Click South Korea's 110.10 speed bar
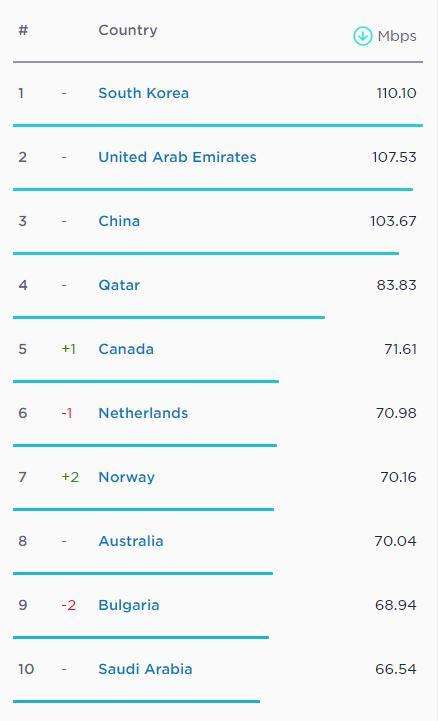Viewport: 438px width, 721px height. tap(218, 125)
